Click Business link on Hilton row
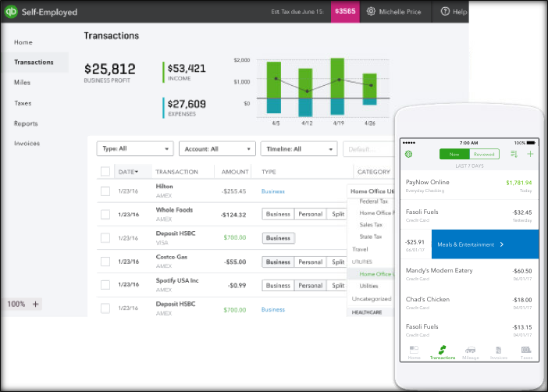The image size is (548, 392). (x=273, y=191)
